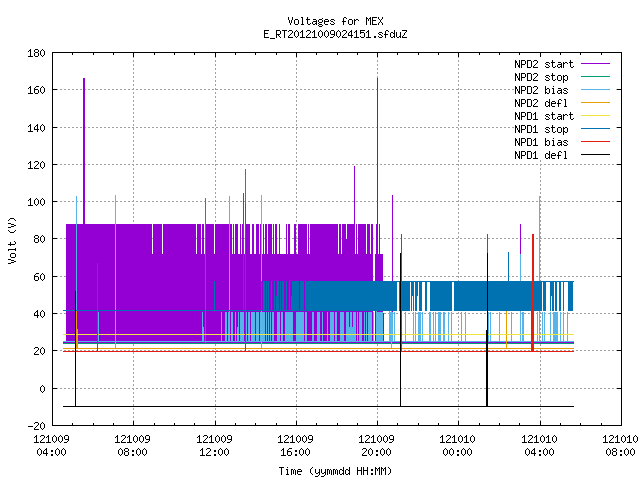This screenshot has width=640, height=480.
Task: Click the 'Volt (V)' y-axis label
Action: (13, 240)
